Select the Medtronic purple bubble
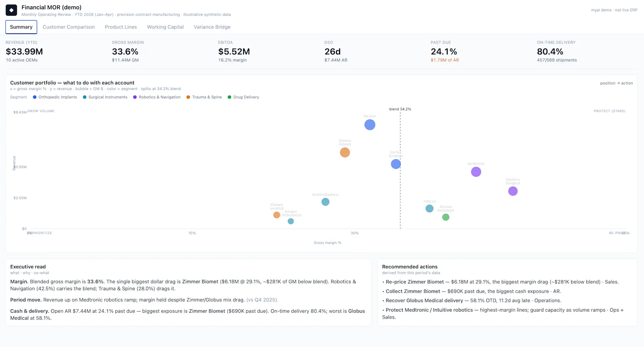The image size is (644, 347). 476,172
